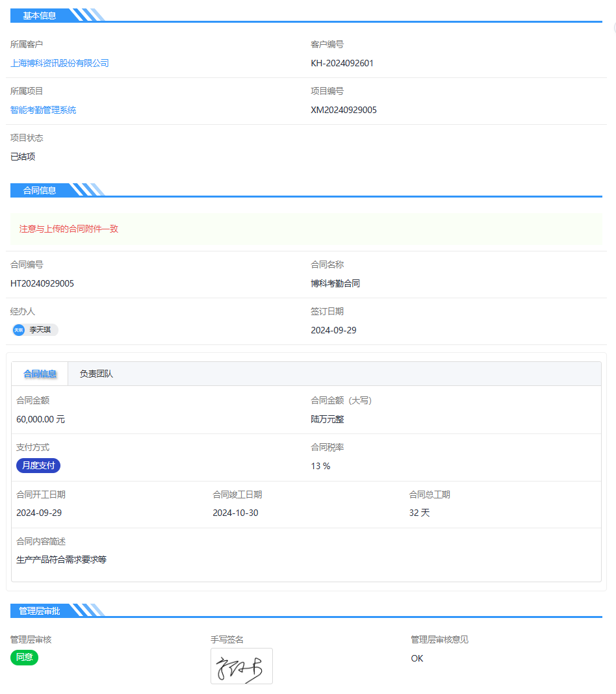Click the red 注意与上传的合同附件一致 notice
The width and height of the screenshot is (616, 694).
[69, 229]
